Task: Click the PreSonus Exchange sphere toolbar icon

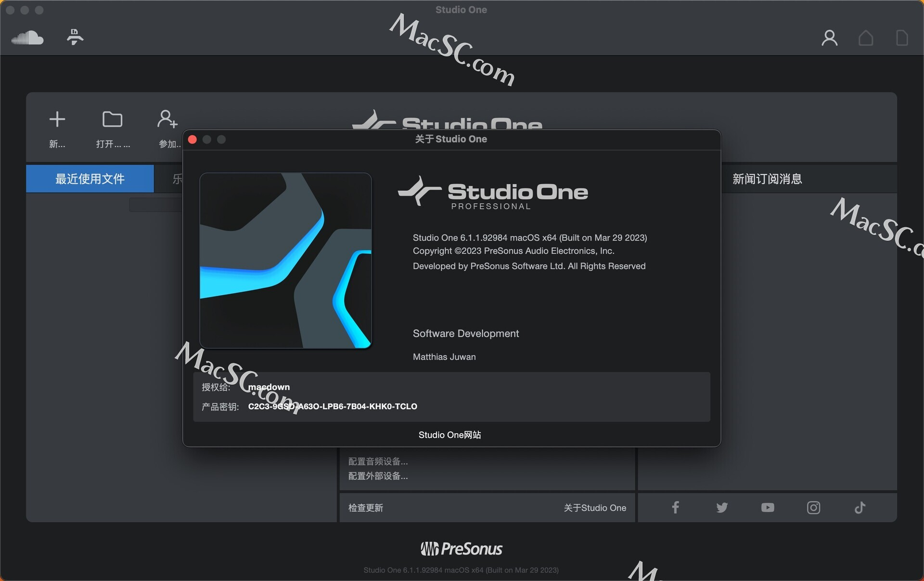Action: pyautogui.click(x=75, y=37)
